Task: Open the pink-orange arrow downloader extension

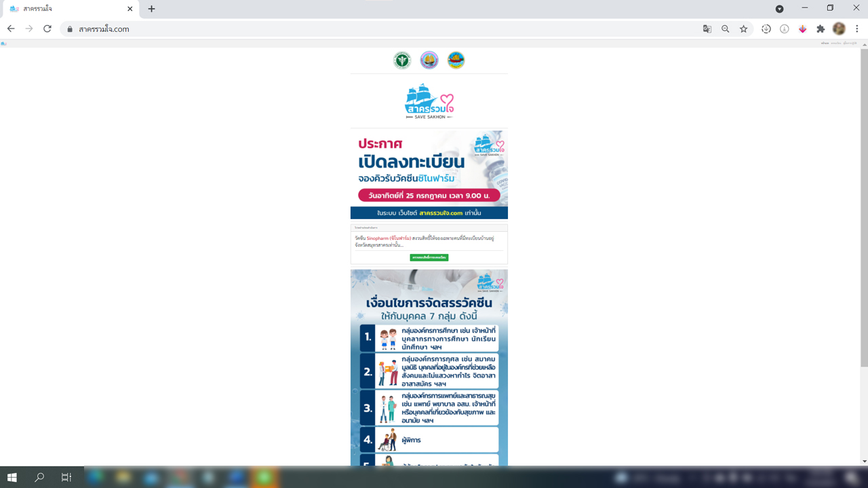Action: (803, 28)
